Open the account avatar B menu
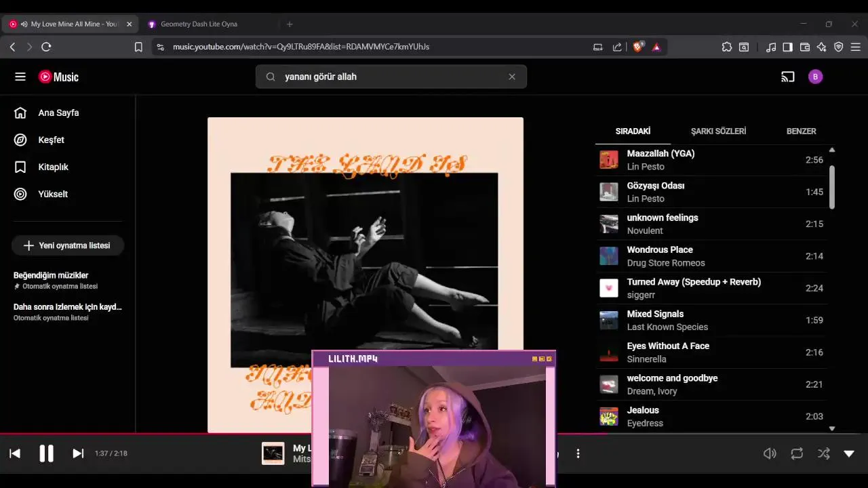Viewport: 868px width, 488px height. click(816, 77)
